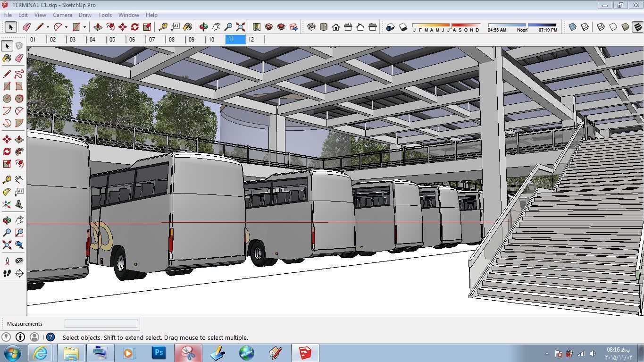
Task: Enable Shaded With Textures style
Action: 638,27
